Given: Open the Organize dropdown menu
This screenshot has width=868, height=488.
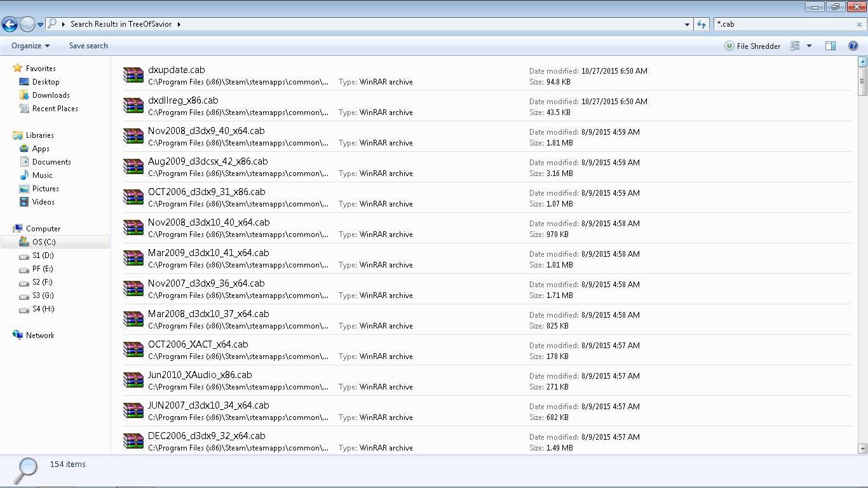Looking at the screenshot, I should [x=30, y=46].
